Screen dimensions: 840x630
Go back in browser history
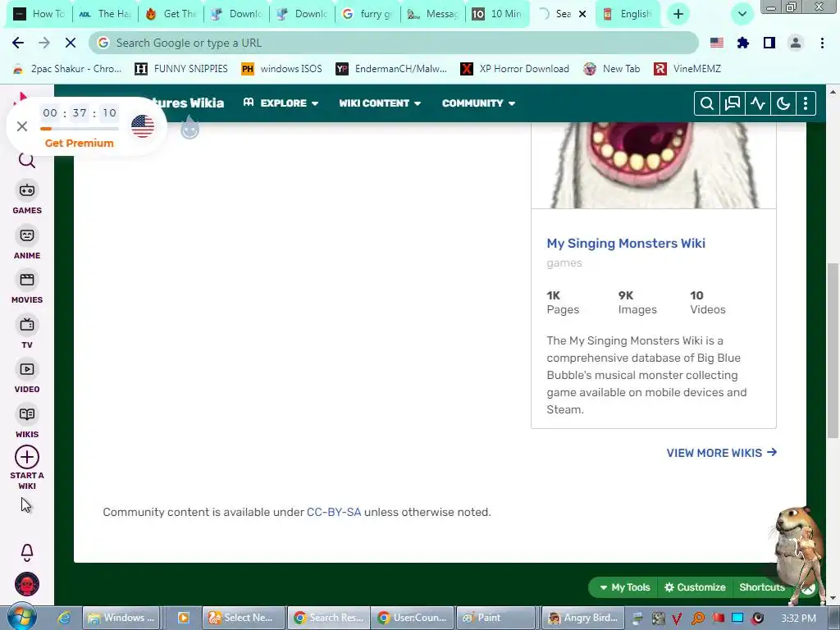click(x=18, y=43)
